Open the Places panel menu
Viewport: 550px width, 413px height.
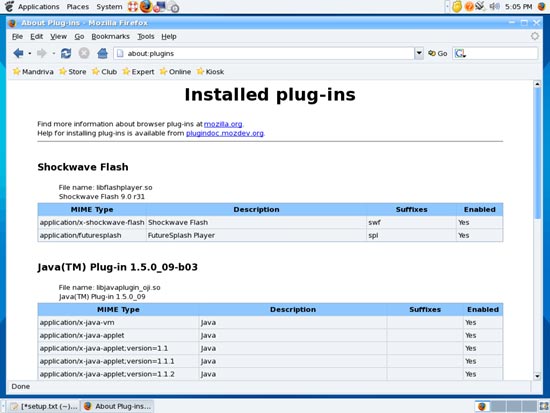click(78, 7)
